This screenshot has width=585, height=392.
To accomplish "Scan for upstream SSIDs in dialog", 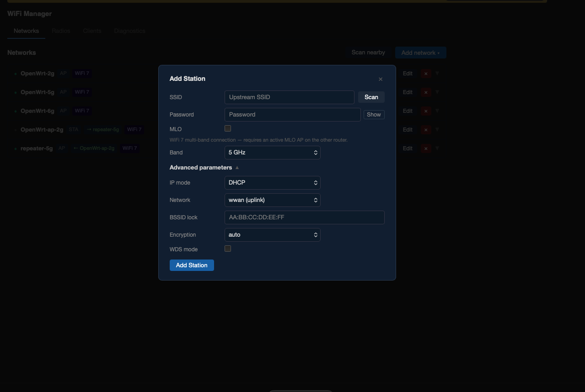I will tap(371, 97).
